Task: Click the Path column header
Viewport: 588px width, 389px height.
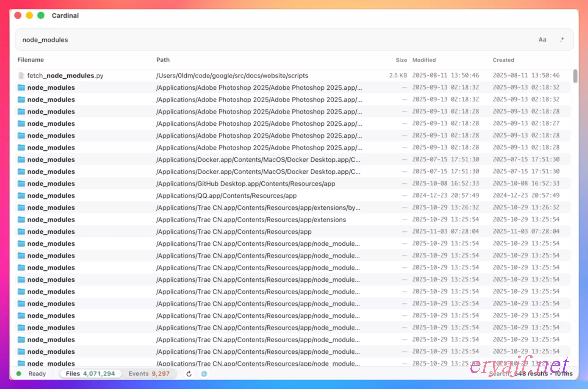Action: click(163, 60)
